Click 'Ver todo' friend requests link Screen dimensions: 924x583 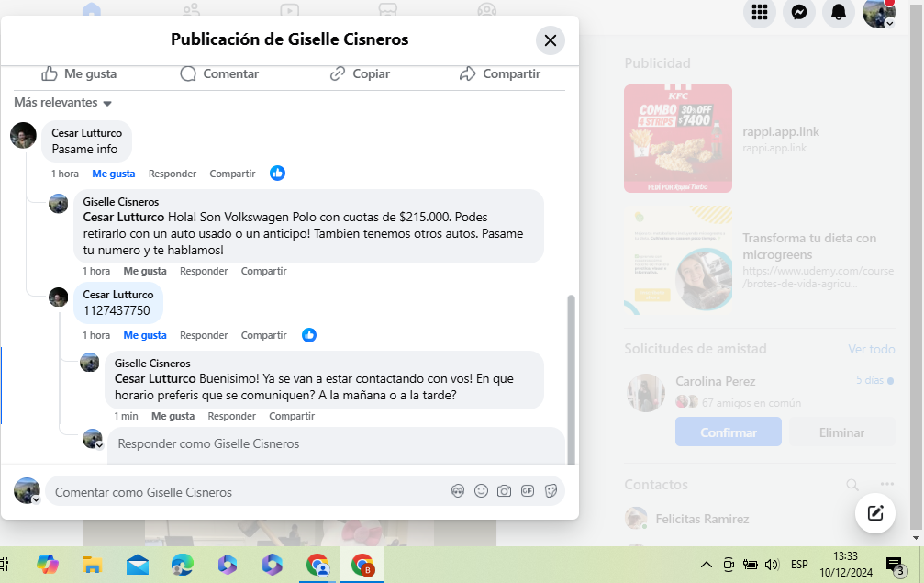tap(871, 350)
